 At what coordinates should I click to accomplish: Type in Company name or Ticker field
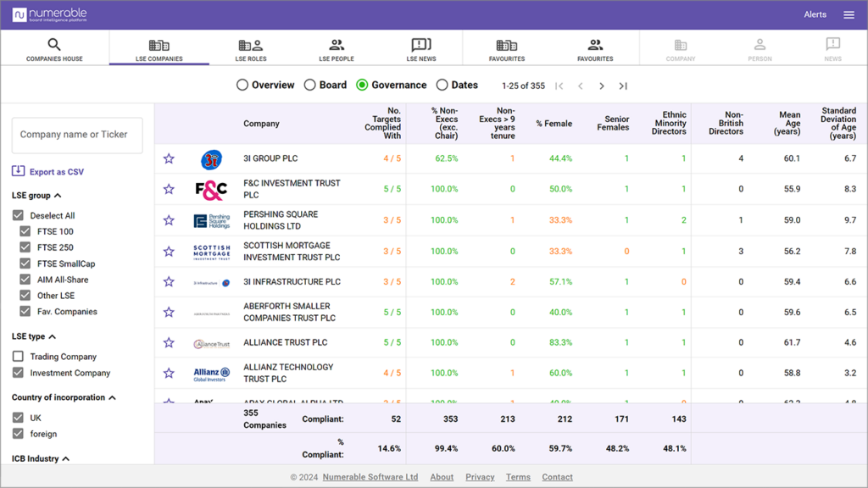click(x=77, y=135)
